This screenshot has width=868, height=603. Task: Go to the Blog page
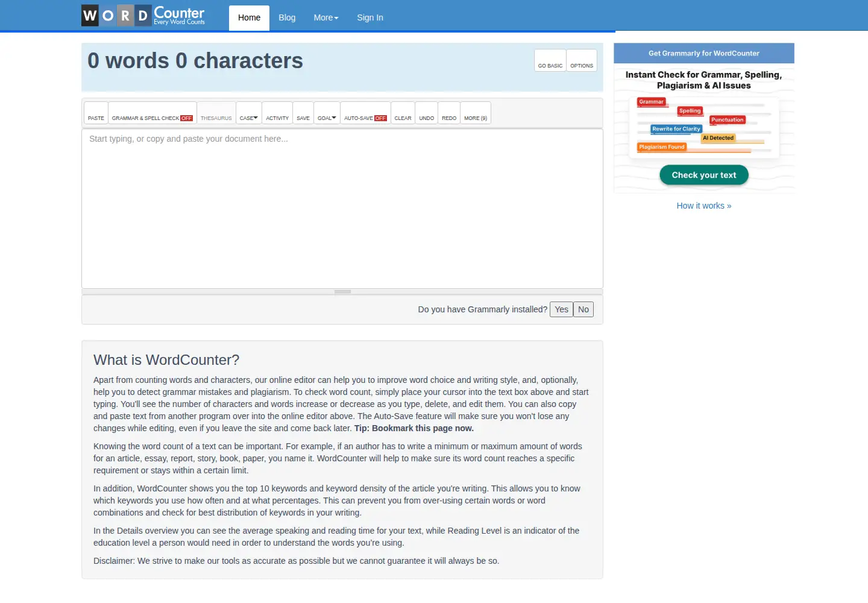(x=287, y=18)
